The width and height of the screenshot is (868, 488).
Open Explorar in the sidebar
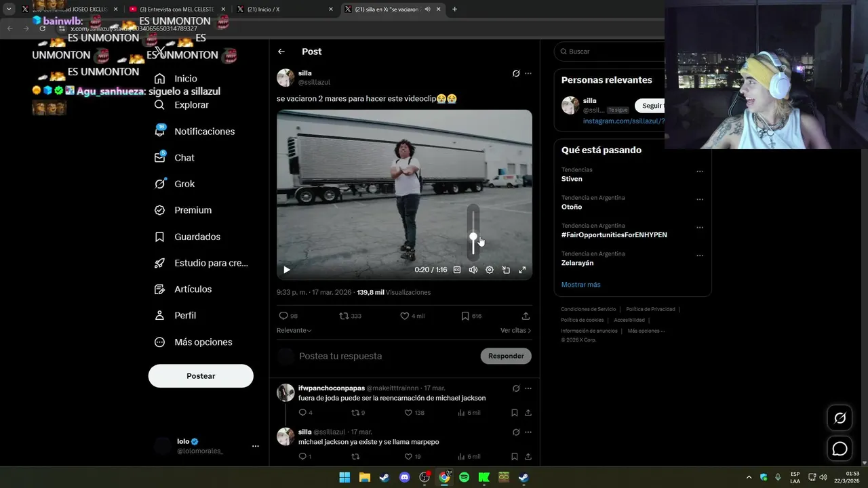point(181,105)
